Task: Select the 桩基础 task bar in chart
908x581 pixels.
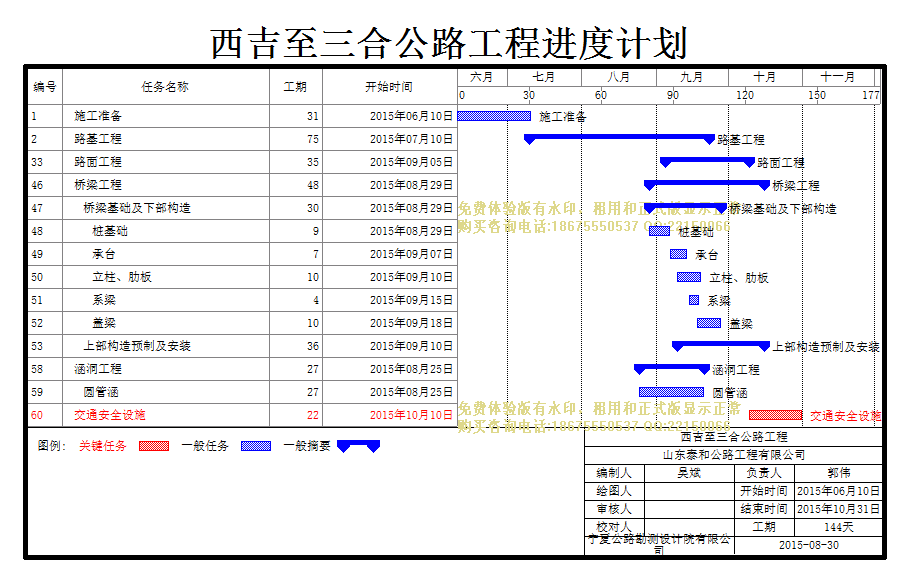Action: [x=659, y=231]
